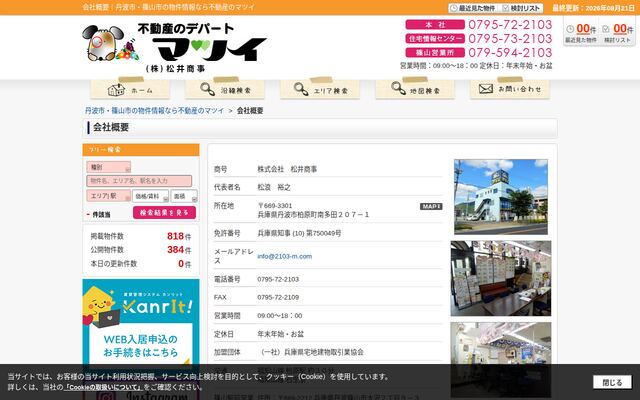640x400 pixels.
Task: Click the 定休日 value 年末年始・お盆 in table
Action: [280, 334]
